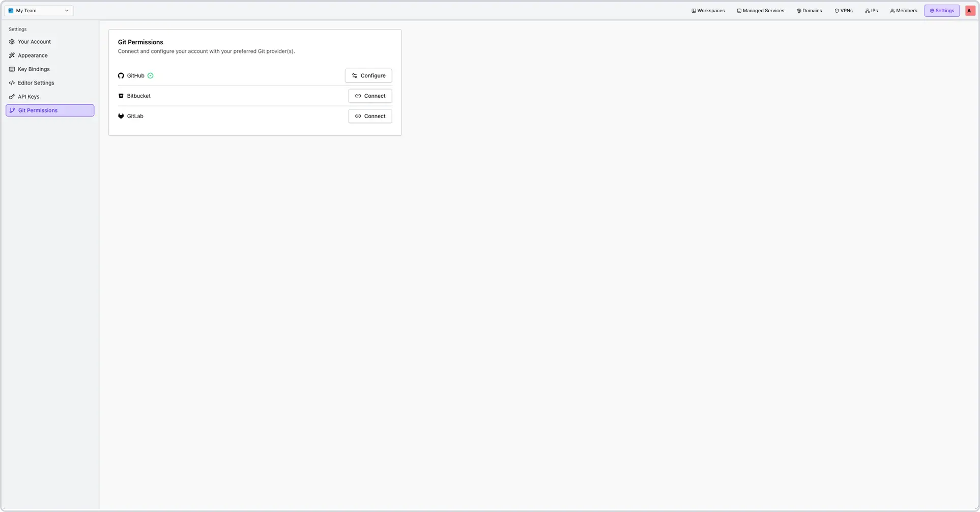The height and width of the screenshot is (512, 980).
Task: Click the gear icon beside Your Account
Action: [12, 41]
